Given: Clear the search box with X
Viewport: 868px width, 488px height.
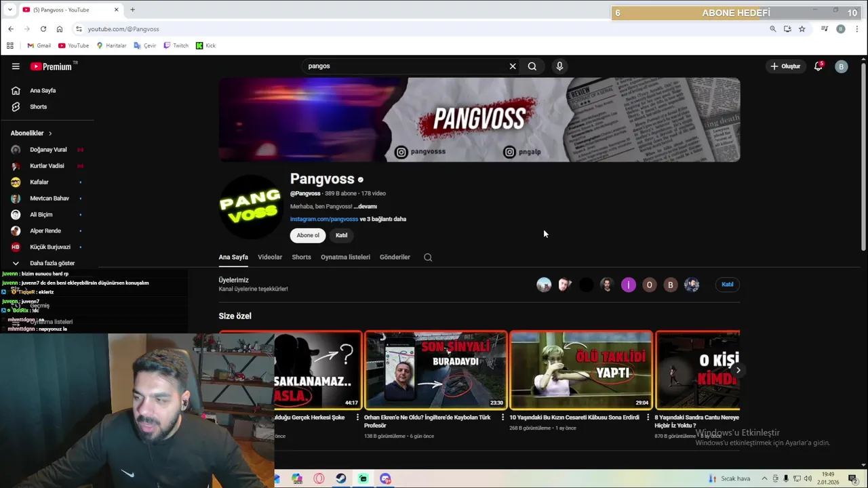Looking at the screenshot, I should (x=513, y=66).
